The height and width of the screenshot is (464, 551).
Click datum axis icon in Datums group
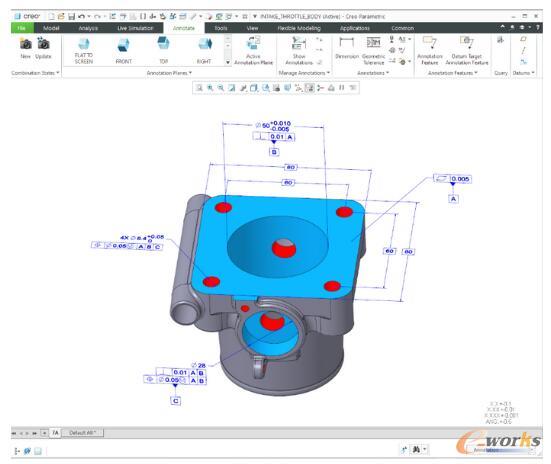pos(523,50)
